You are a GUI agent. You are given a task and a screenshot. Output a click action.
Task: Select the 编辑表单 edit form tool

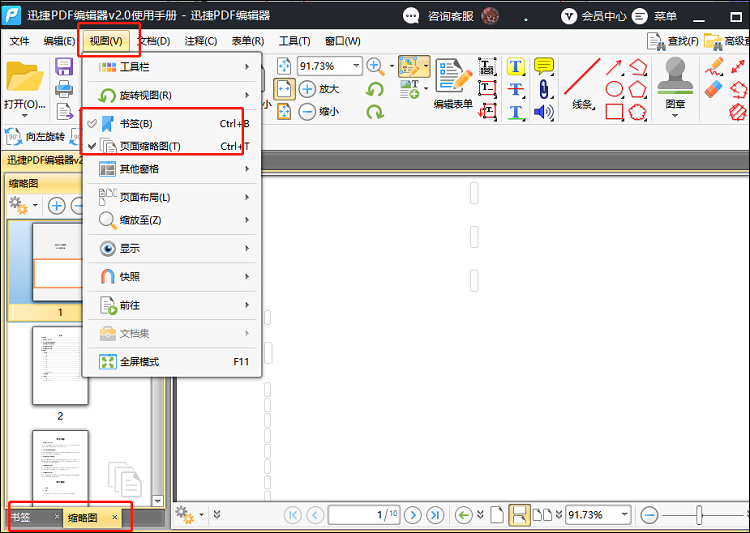453,84
